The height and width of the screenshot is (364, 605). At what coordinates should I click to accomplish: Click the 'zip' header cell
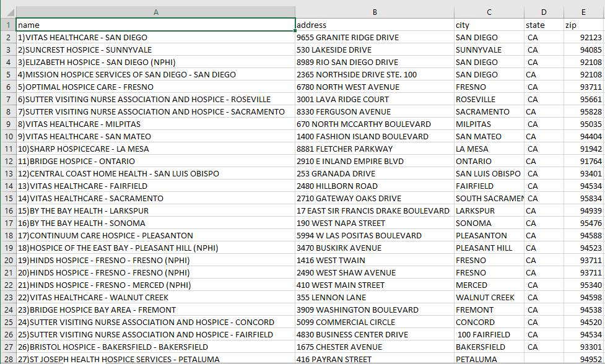pyautogui.click(x=584, y=25)
